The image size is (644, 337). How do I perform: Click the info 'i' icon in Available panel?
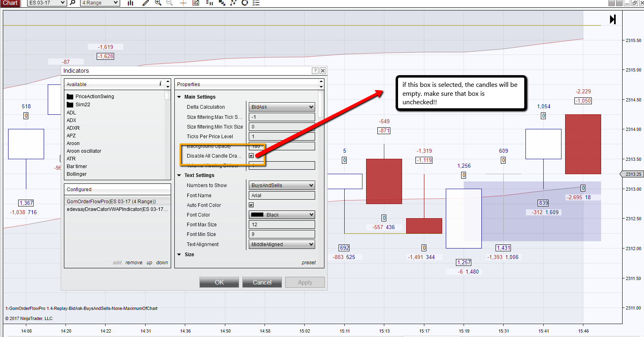coord(160,84)
